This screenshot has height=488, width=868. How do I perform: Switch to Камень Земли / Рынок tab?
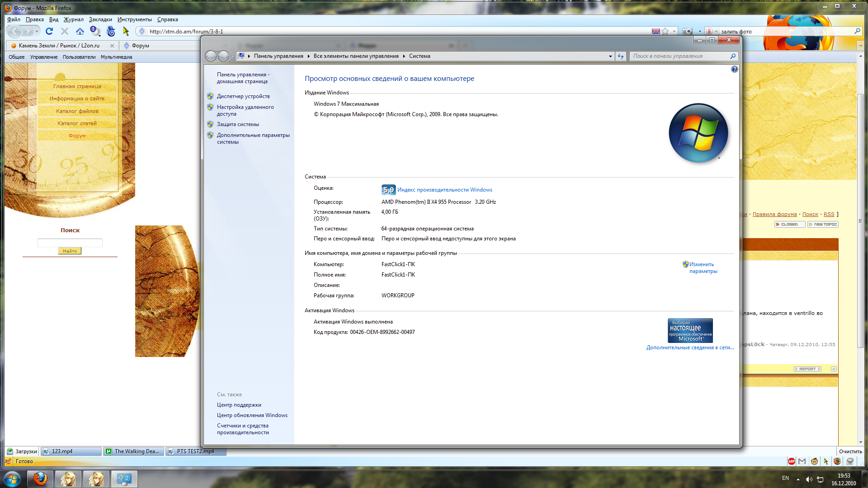[x=59, y=46]
